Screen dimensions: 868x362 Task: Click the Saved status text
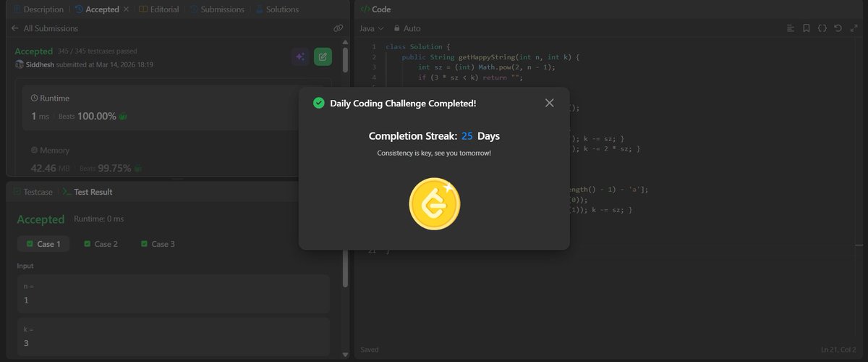pos(370,349)
